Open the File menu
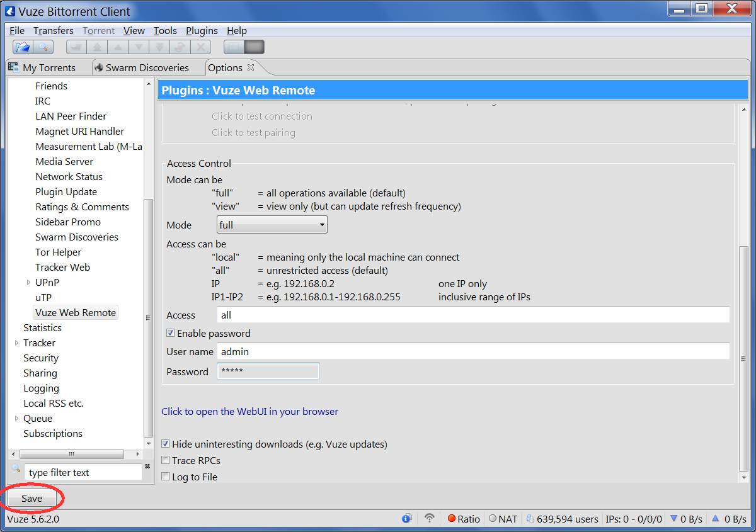The image size is (756, 532). click(17, 30)
